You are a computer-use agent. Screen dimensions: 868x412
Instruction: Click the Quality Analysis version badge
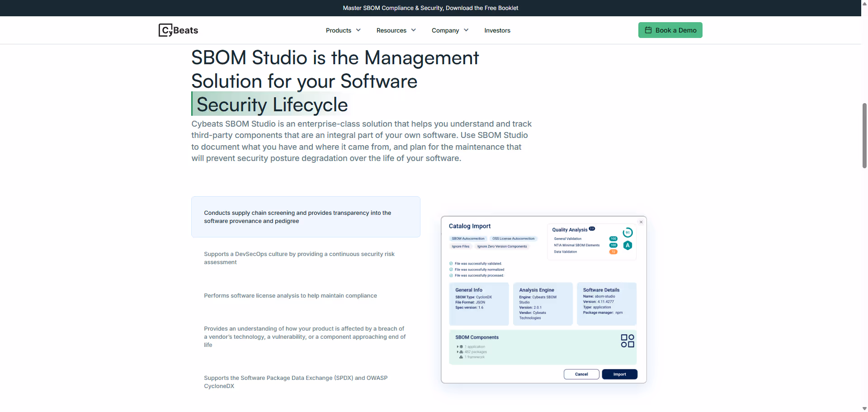tap(592, 229)
